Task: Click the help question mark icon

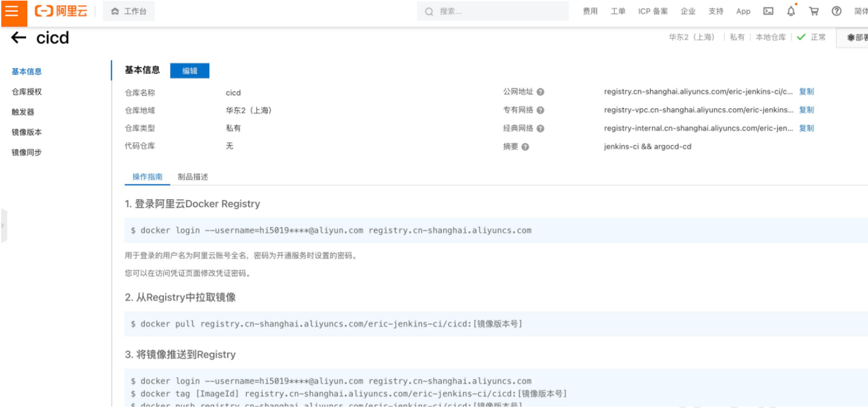Action: 836,11
